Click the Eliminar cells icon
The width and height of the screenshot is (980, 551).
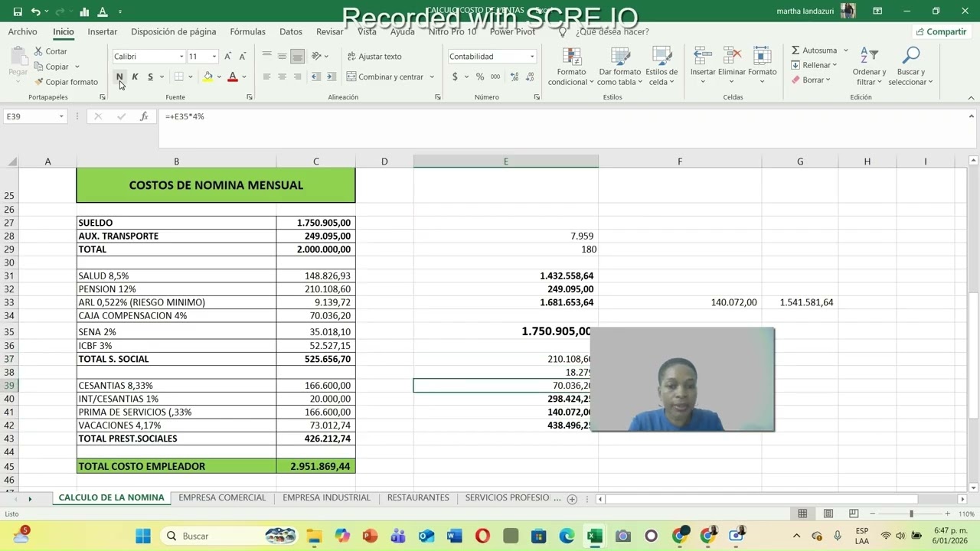click(732, 56)
